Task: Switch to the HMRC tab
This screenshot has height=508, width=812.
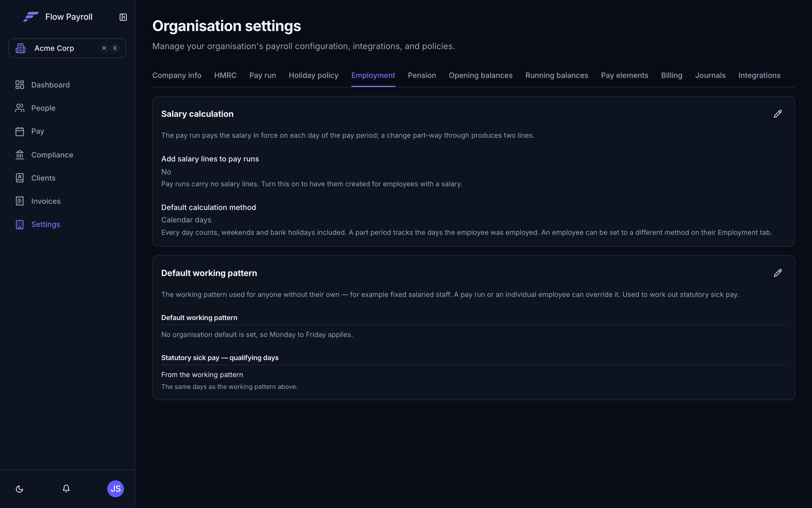Action: click(x=225, y=75)
